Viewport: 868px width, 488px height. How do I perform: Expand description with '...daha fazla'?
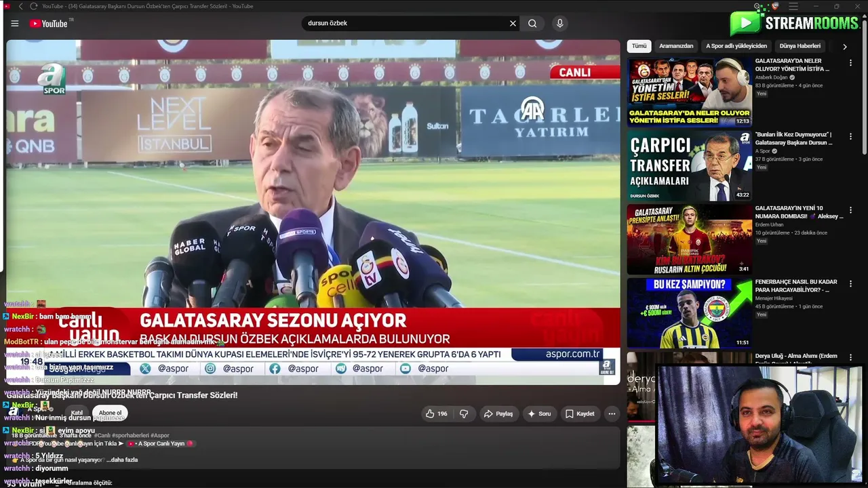pyautogui.click(x=122, y=460)
